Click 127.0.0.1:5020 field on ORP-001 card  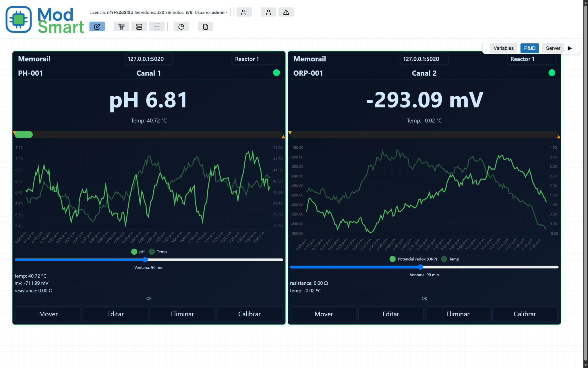[x=424, y=59]
